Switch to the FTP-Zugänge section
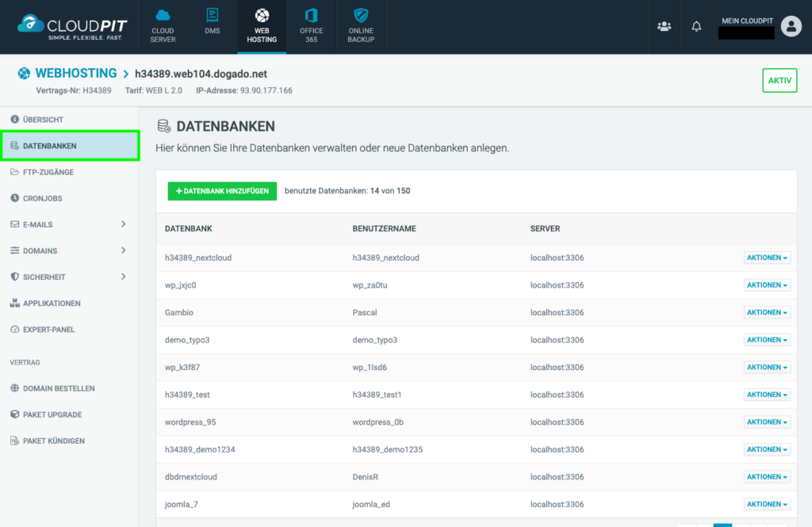Image resolution: width=812 pixels, height=527 pixels. 48,172
